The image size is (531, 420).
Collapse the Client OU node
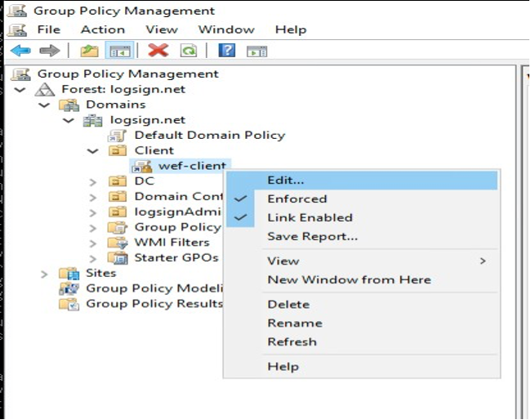[x=93, y=151]
